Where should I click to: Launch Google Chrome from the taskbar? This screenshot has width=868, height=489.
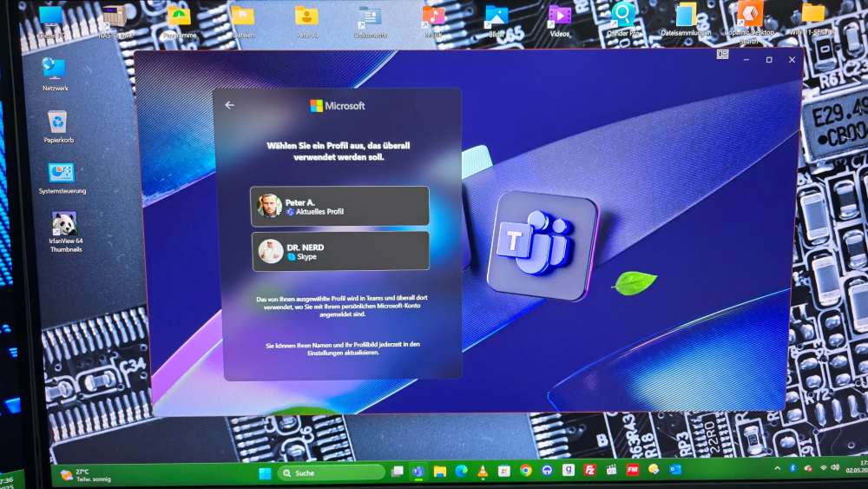(x=525, y=471)
